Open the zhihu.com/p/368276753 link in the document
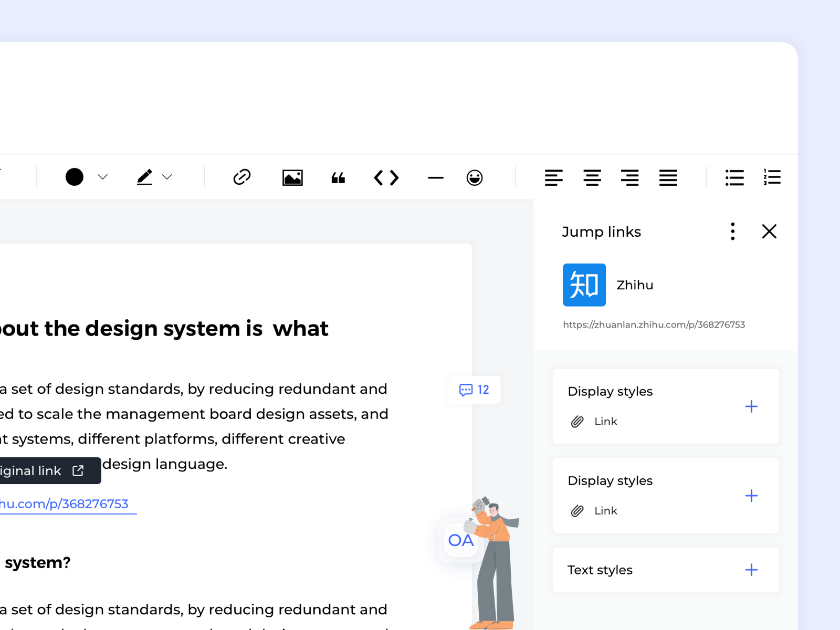Viewport: 840px width, 630px height. 64,504
